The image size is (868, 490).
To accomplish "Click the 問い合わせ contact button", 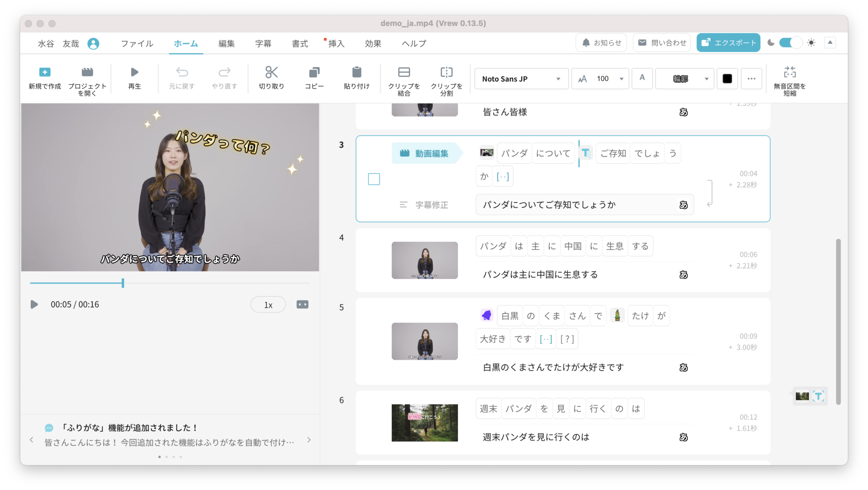I will 662,43.
